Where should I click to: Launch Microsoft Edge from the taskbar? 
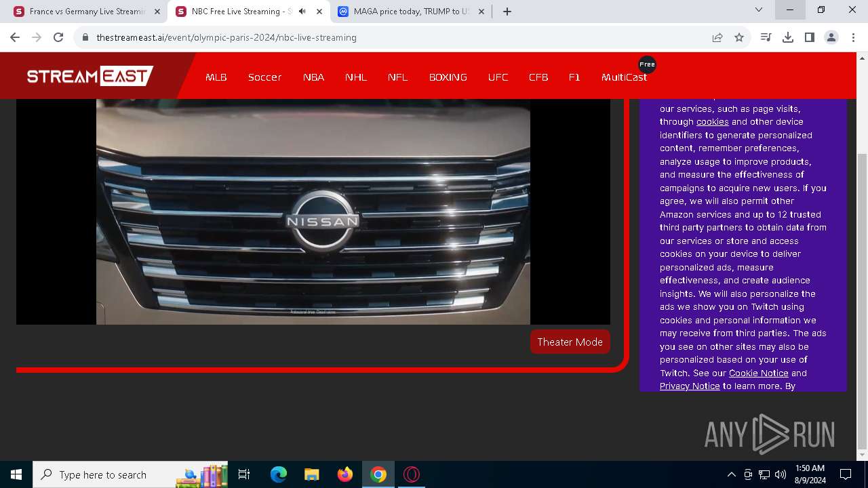pos(279,474)
